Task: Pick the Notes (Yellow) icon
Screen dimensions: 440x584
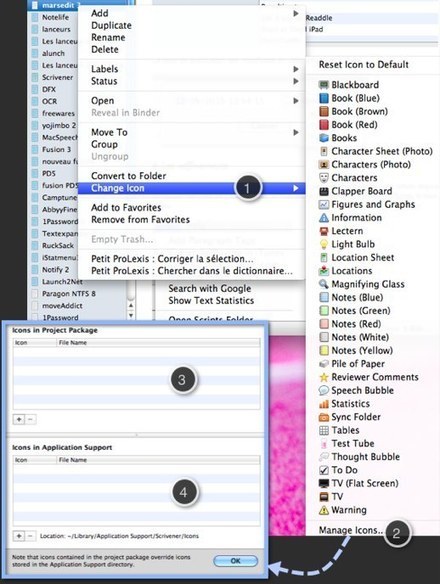Action: tap(356, 350)
